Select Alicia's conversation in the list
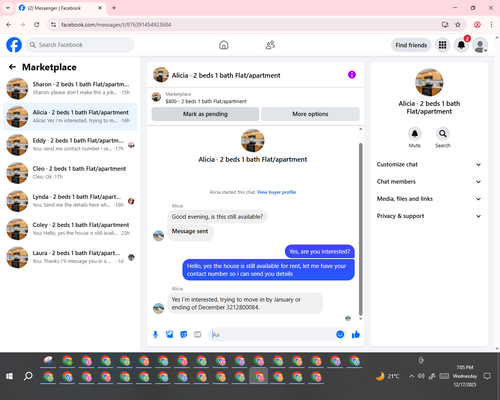The image size is (500, 400). [70, 117]
